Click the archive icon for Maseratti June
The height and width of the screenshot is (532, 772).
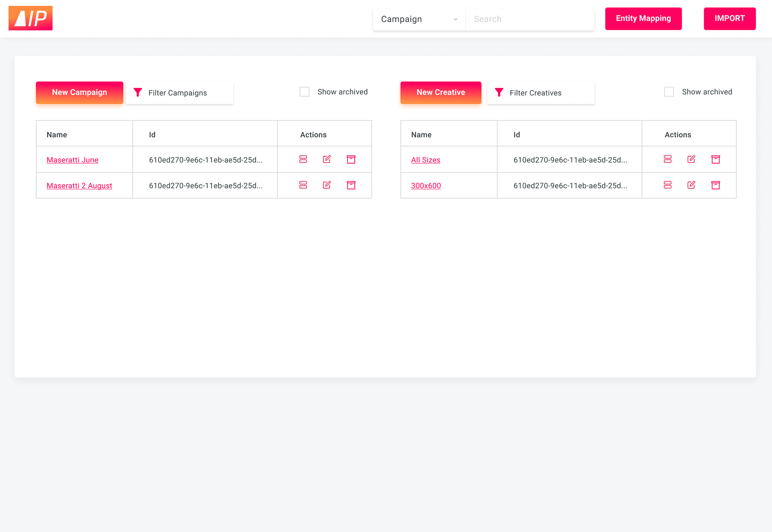(x=351, y=159)
